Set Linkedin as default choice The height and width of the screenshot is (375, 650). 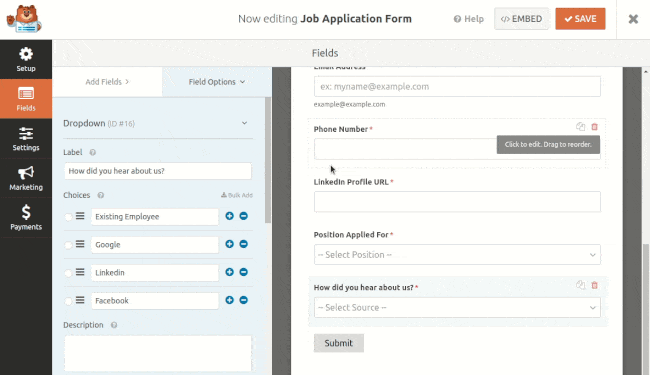[x=68, y=273]
